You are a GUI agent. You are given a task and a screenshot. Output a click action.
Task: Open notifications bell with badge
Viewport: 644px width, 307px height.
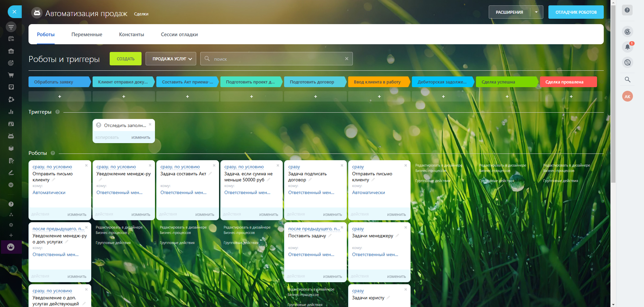pyautogui.click(x=628, y=47)
